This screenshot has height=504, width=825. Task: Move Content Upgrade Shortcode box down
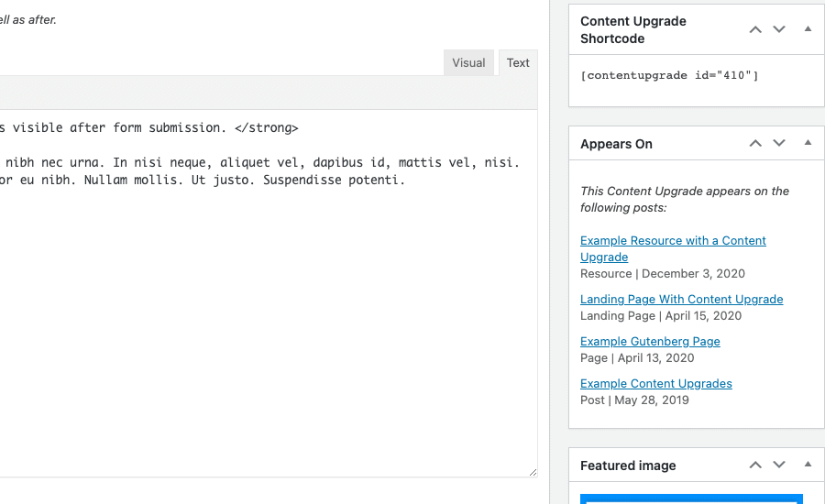click(779, 29)
